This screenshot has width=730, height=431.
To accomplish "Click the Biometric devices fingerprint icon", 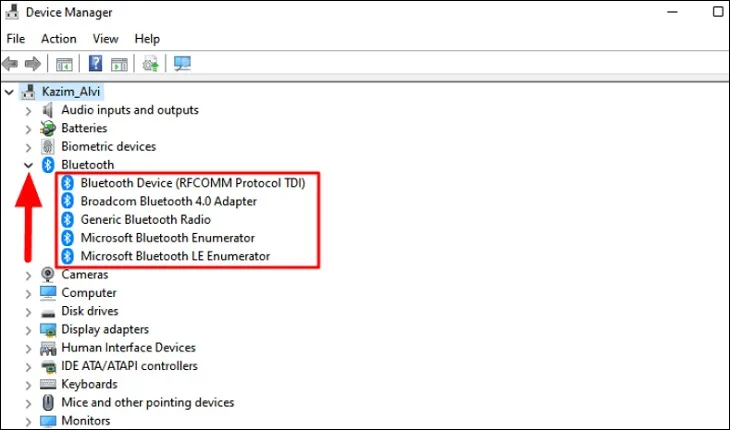I will click(x=47, y=147).
